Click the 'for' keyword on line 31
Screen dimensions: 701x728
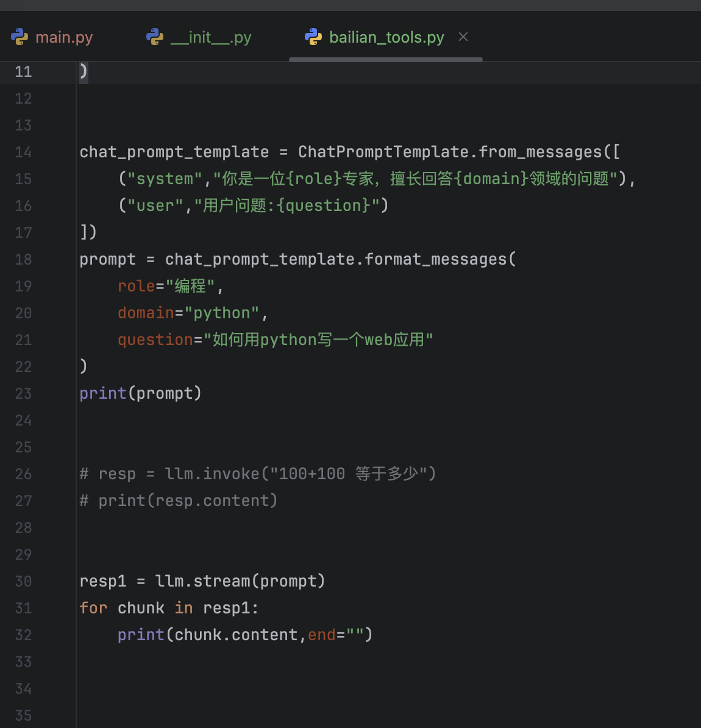[x=93, y=608]
